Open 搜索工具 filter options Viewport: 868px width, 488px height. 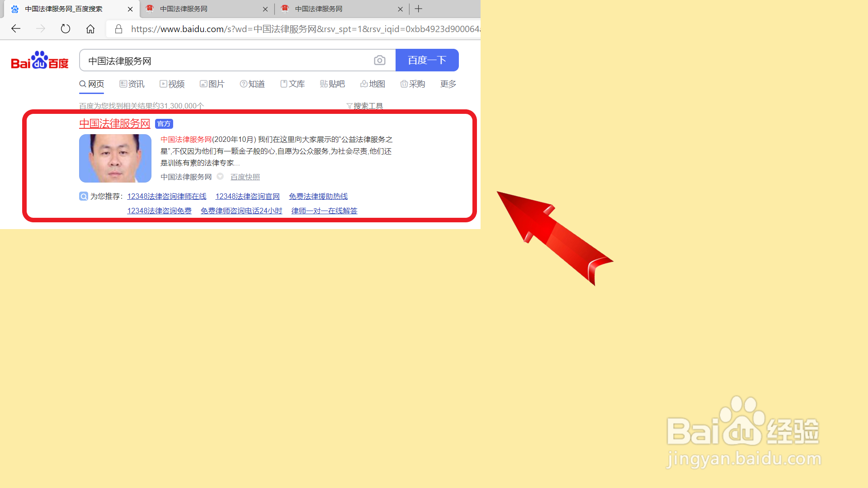[365, 106]
